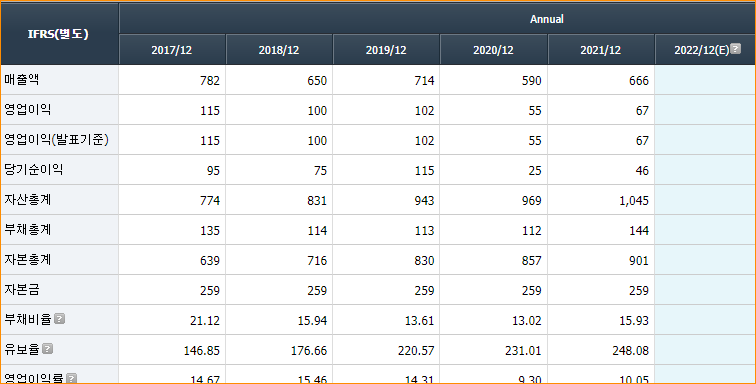The width and height of the screenshot is (756, 384).
Task: Select 부채비율 value 15.93 for 2021/12
Action: point(634,320)
